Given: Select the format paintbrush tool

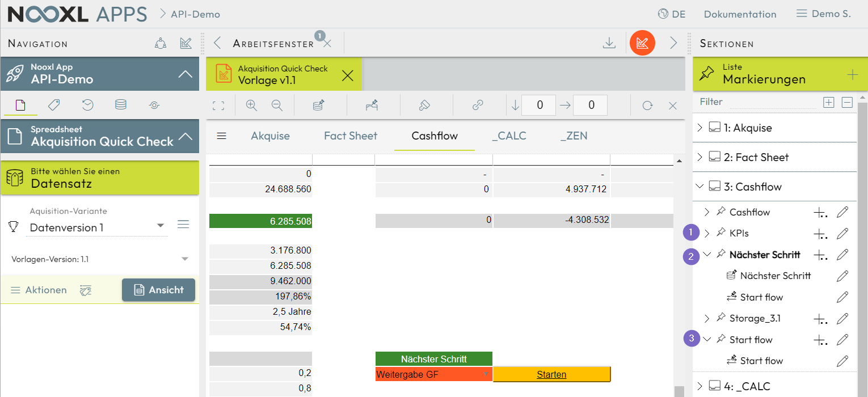Looking at the screenshot, I should [424, 105].
